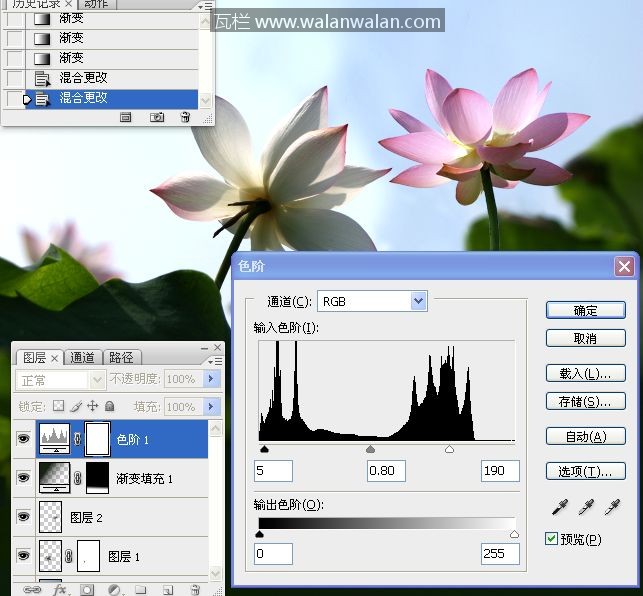Click the 自动(A) button

(x=585, y=436)
